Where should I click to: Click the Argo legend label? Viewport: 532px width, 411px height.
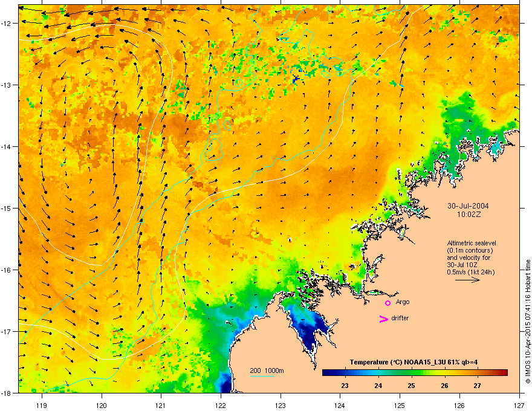click(403, 302)
